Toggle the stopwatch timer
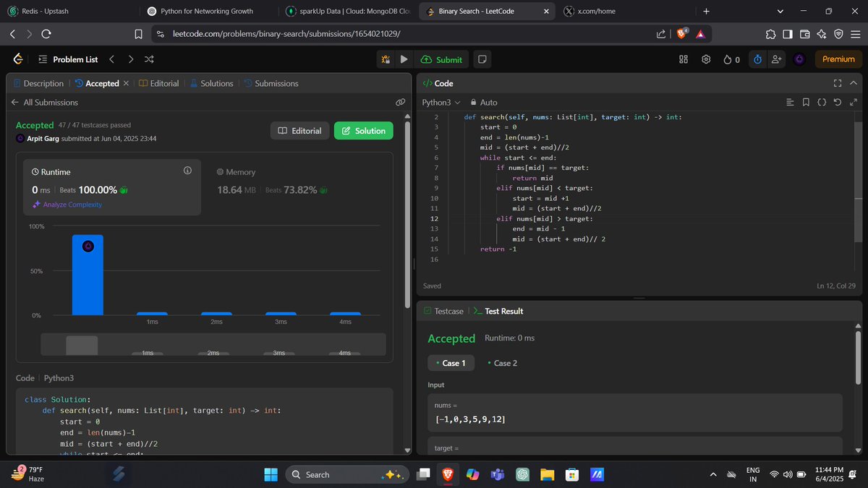Viewport: 868px width, 488px height. point(757,59)
